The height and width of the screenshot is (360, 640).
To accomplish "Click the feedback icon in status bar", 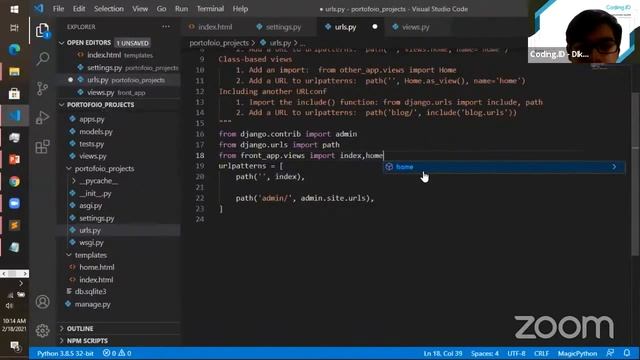I will click(610, 353).
